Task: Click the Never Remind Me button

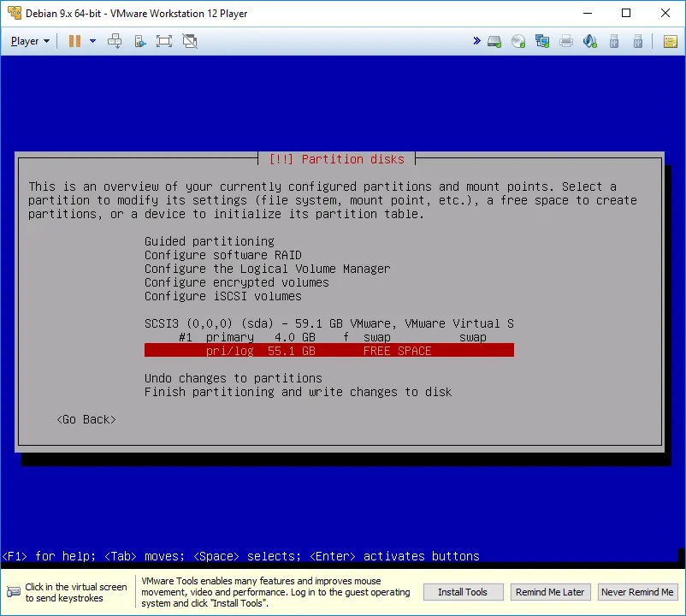Action: coord(637,592)
